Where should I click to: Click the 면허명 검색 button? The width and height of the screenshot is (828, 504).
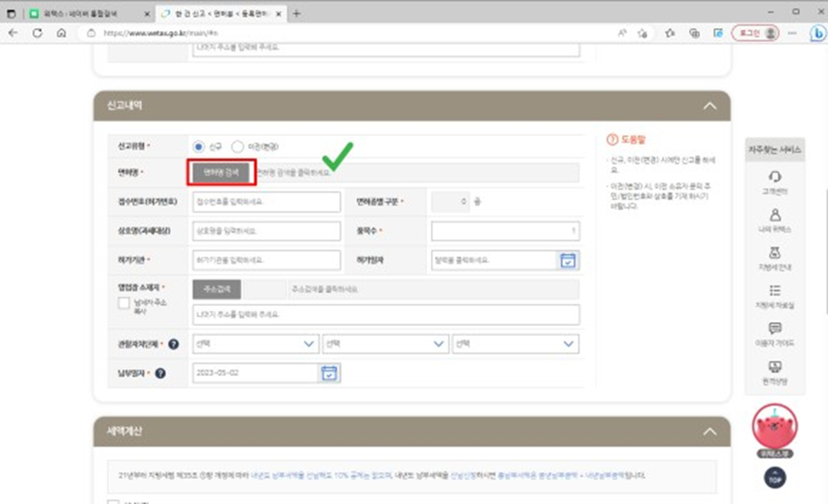click(219, 172)
